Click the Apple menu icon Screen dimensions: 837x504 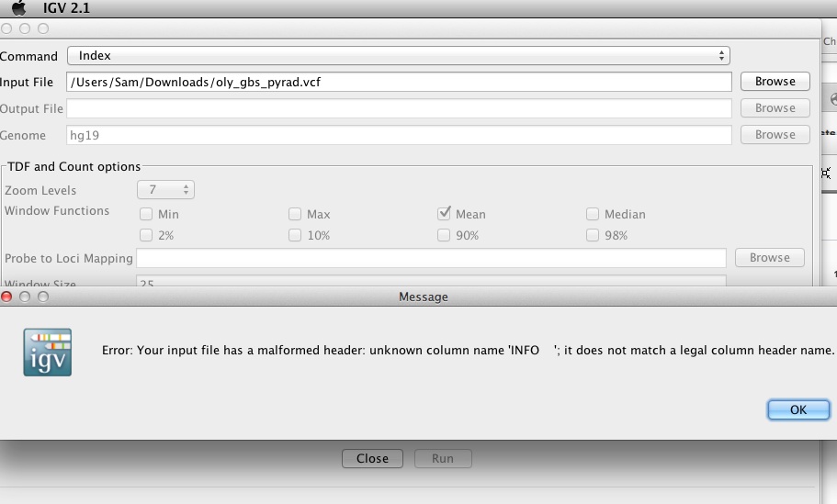click(18, 8)
